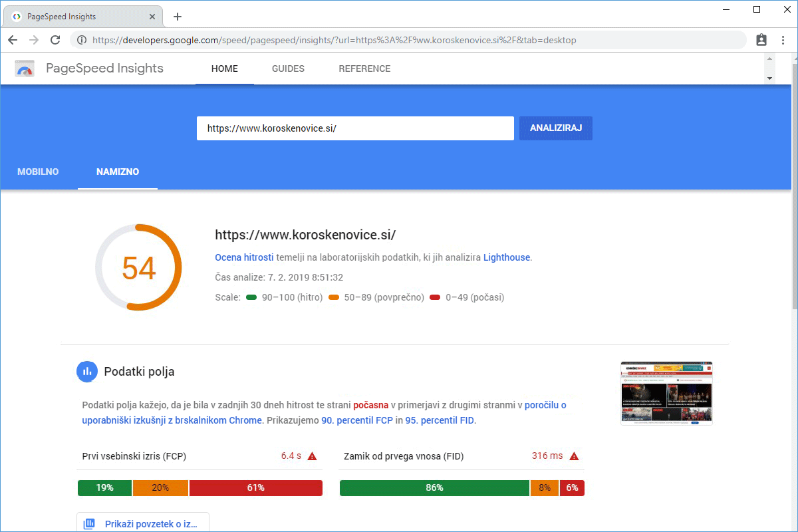Open the REFERENCE menu item
Viewport: 798px width, 532px height.
pyautogui.click(x=364, y=68)
